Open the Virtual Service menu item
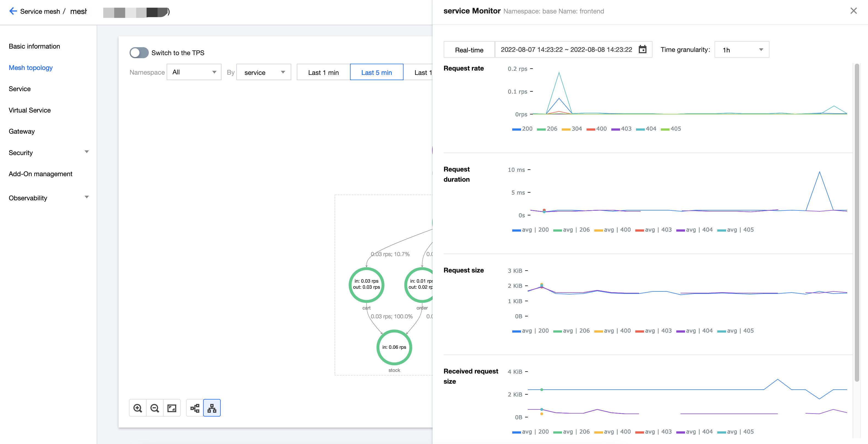 pyautogui.click(x=30, y=110)
